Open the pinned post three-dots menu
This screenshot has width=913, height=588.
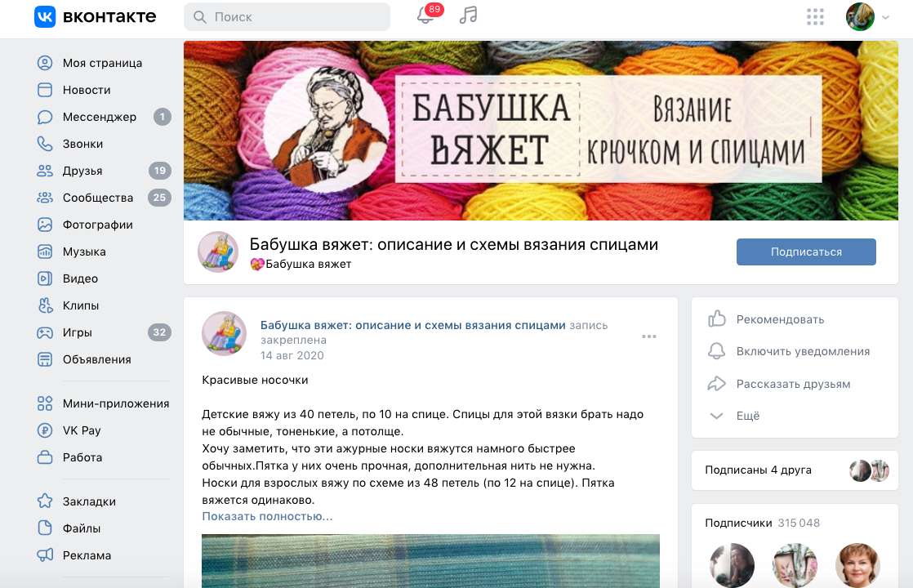point(649,336)
